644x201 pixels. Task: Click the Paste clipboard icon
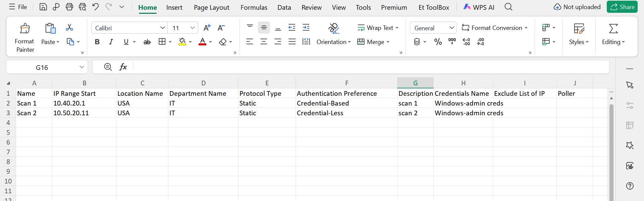coord(50,28)
